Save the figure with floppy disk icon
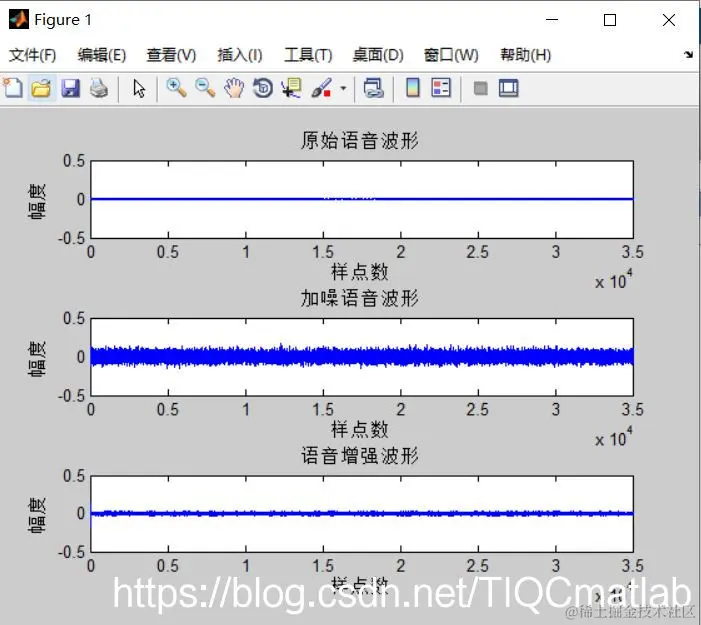This screenshot has width=701, height=625. [71, 88]
